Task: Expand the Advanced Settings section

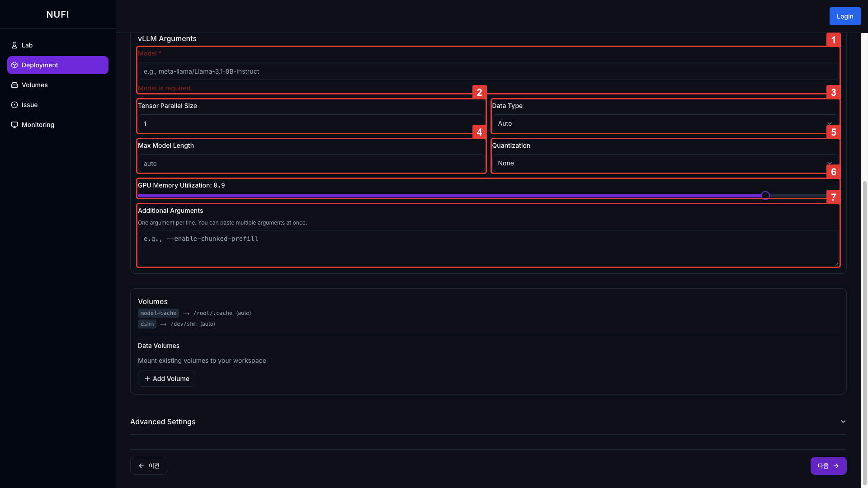Action: (488, 422)
